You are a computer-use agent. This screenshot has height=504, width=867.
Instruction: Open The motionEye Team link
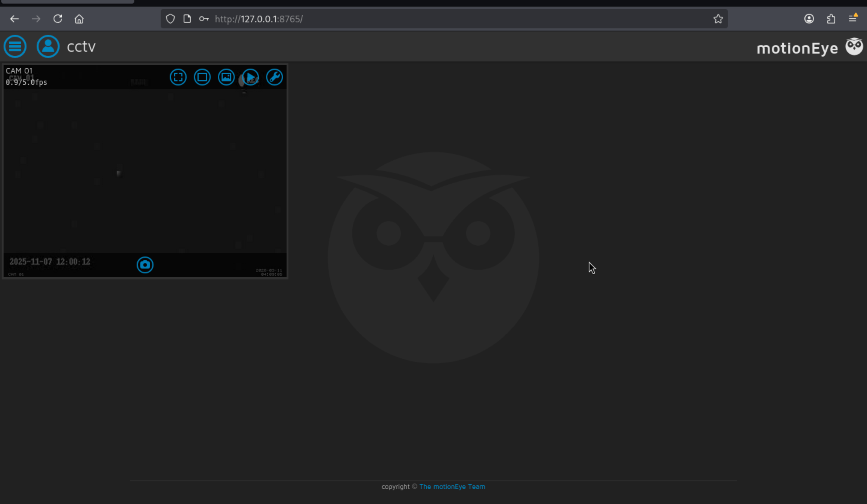click(x=452, y=487)
